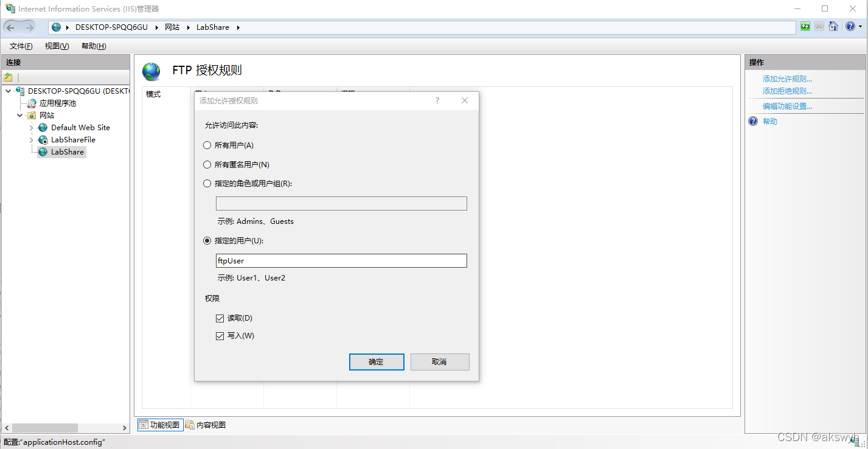Click the LabShareFile site icon

coord(43,140)
